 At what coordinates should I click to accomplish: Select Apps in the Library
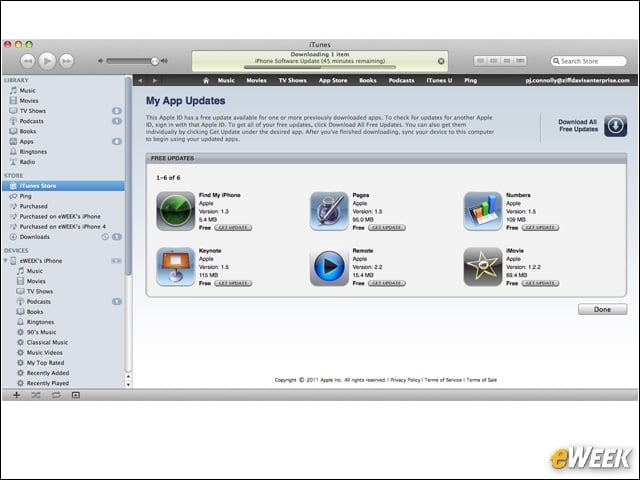pos(63,142)
